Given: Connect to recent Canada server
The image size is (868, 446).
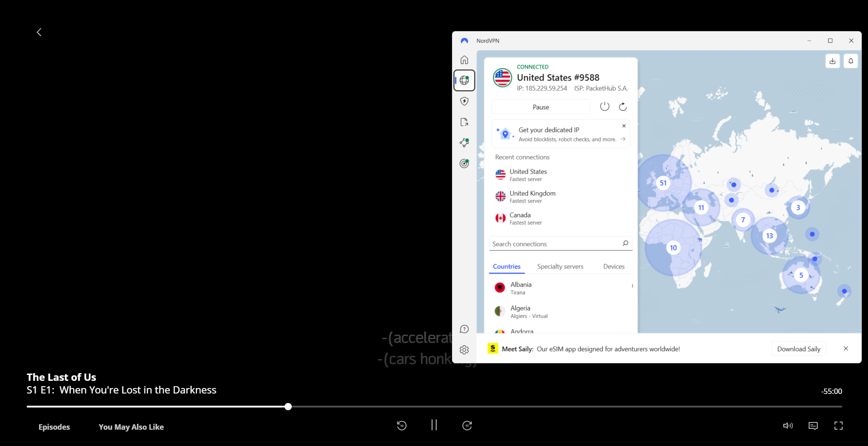Looking at the screenshot, I should click(560, 218).
